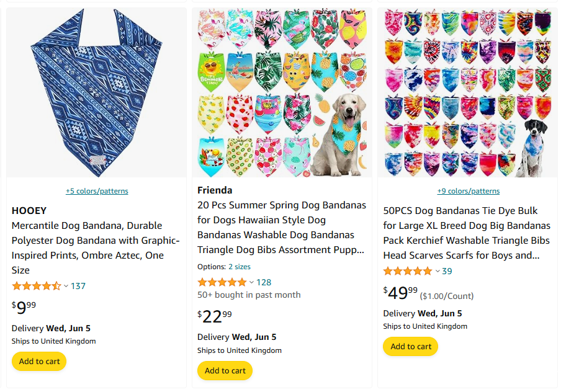Show +9 colors/patterns for tie dye bandanas
Screen dimensions: 561x392
click(468, 191)
